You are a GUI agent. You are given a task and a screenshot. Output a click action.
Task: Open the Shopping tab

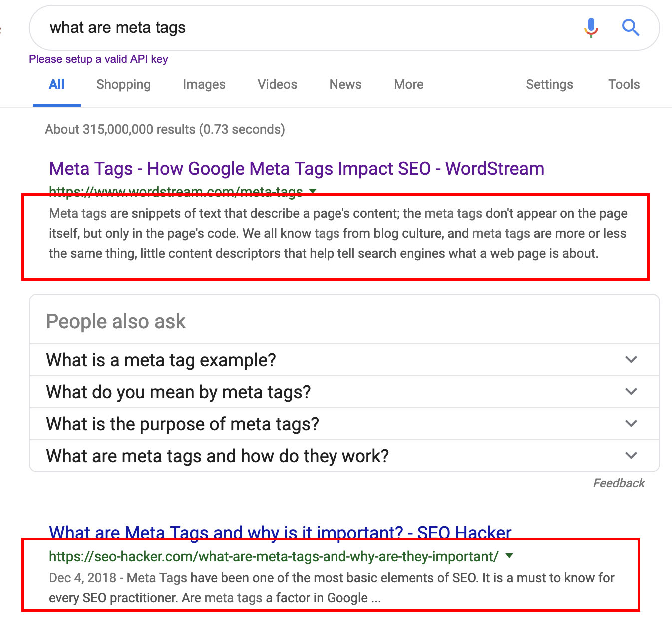point(123,84)
